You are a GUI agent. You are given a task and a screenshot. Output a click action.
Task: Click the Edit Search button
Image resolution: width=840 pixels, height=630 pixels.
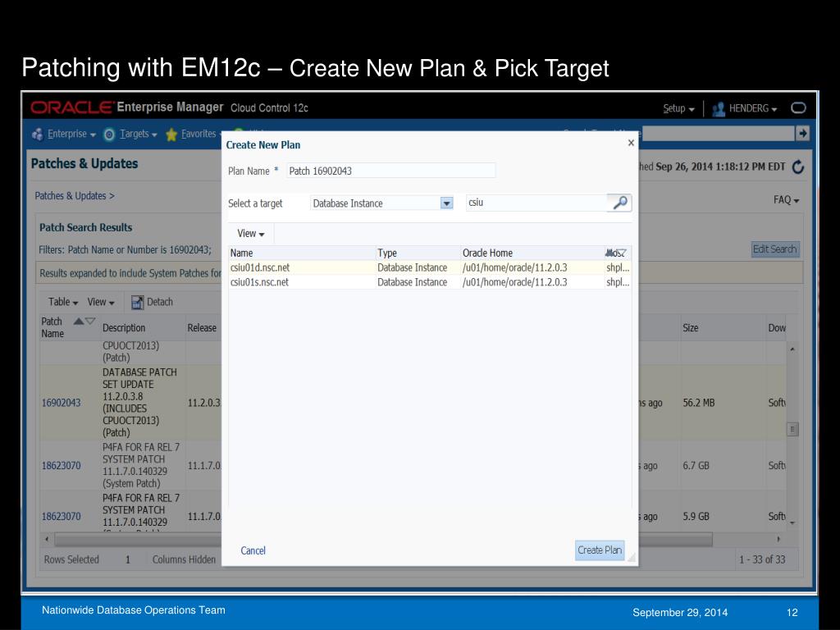(x=774, y=249)
